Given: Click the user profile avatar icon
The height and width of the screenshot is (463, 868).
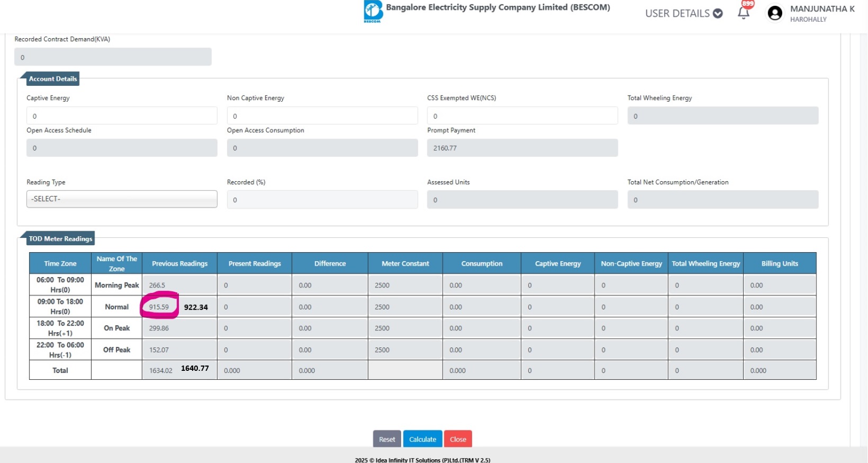Looking at the screenshot, I should [x=775, y=13].
